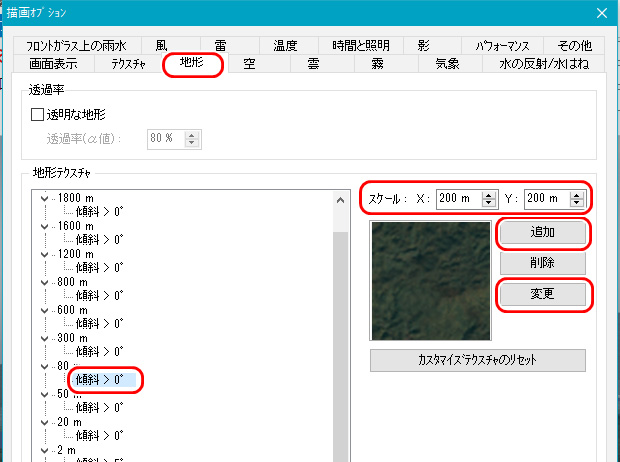Click the 変更 button

click(x=542, y=294)
